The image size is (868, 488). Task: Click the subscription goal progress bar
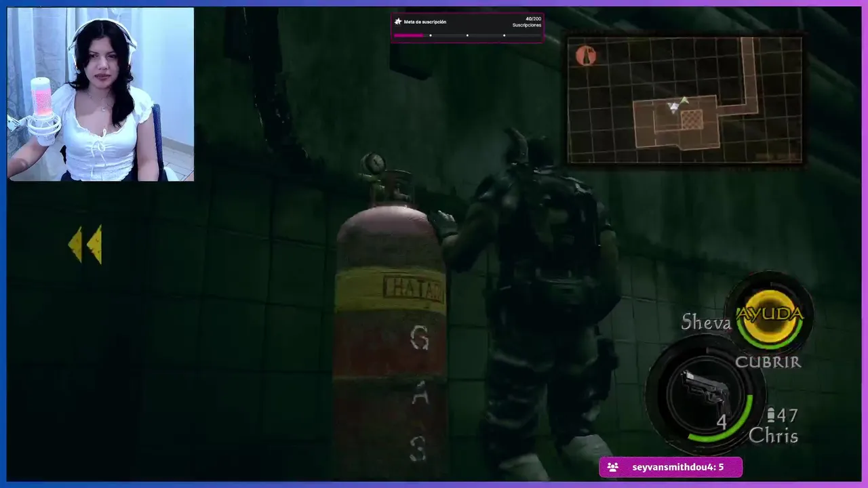pyautogui.click(x=467, y=35)
